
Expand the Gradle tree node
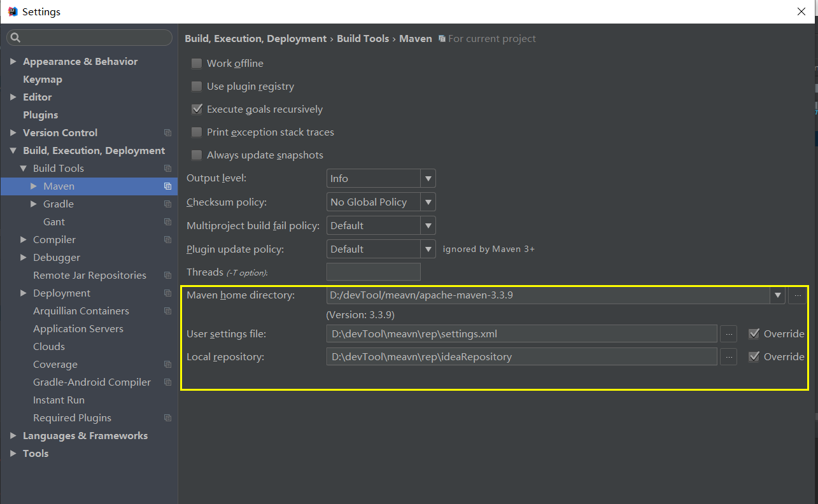click(x=34, y=204)
